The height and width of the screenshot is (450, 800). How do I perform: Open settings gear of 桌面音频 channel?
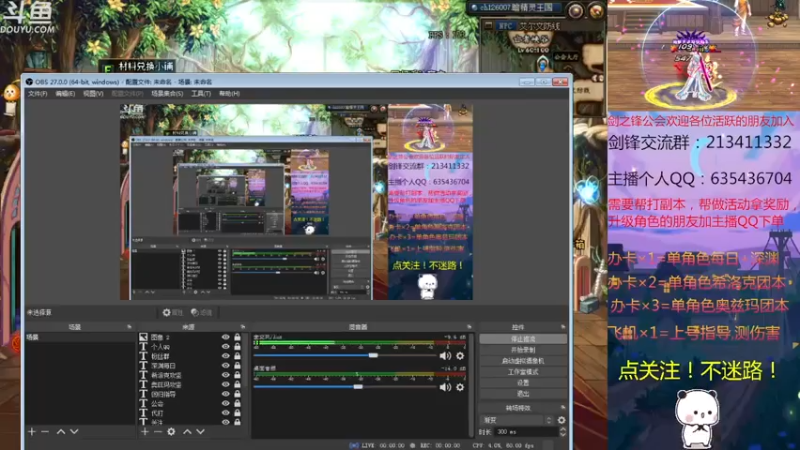(460, 387)
